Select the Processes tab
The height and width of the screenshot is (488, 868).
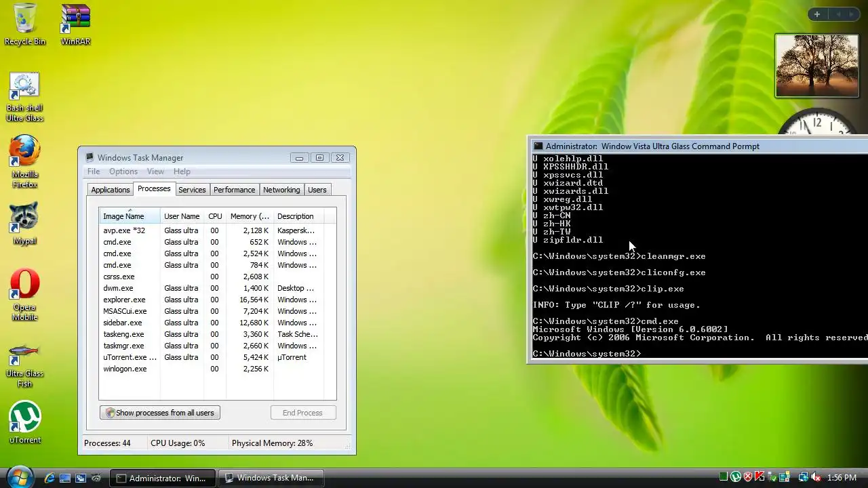tap(154, 188)
